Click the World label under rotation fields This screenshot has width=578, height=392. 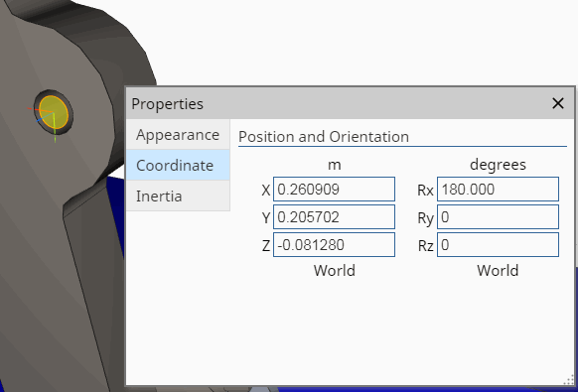click(x=498, y=270)
